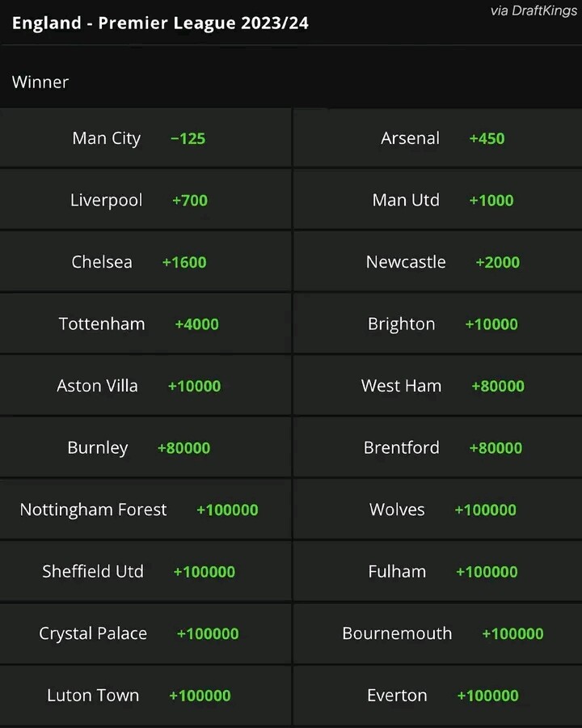
Task: Choose Brentford +80000 odds
Action: point(437,447)
